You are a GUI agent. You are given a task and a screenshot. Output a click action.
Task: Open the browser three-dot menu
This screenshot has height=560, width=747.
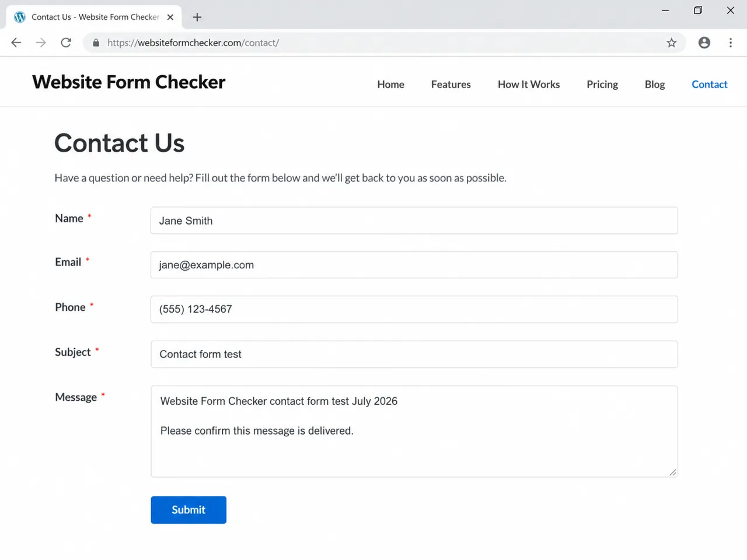731,43
